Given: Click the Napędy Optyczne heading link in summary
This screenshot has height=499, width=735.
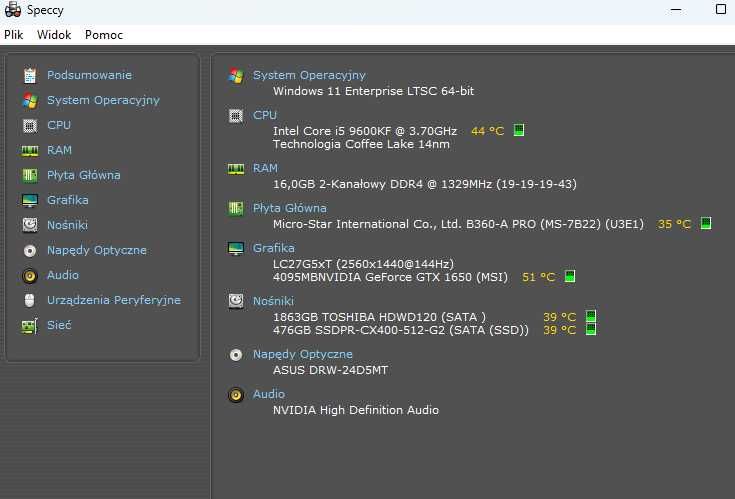Looking at the screenshot, I should pyautogui.click(x=303, y=354).
